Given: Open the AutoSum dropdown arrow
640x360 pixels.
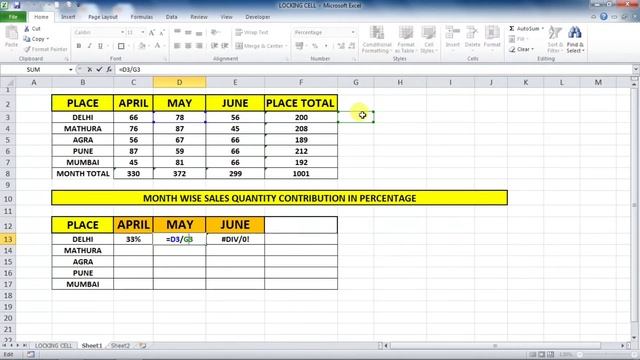Looking at the screenshot, I should tap(542, 29).
